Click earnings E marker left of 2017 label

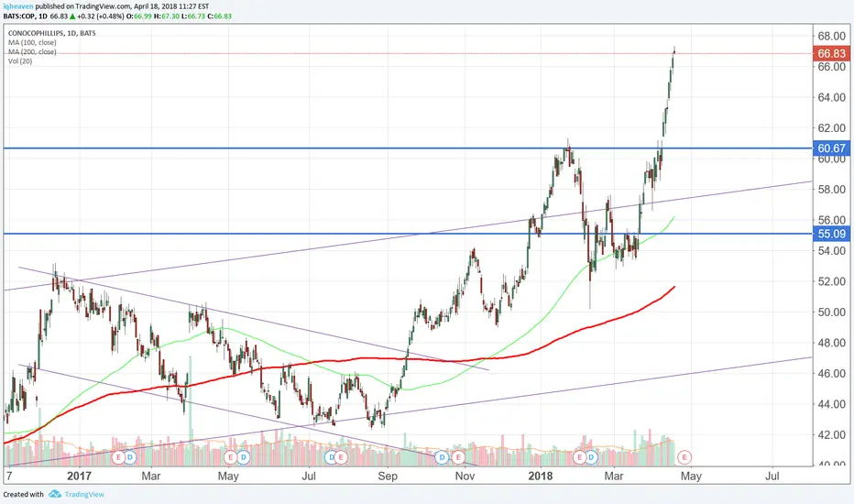pos(118,457)
